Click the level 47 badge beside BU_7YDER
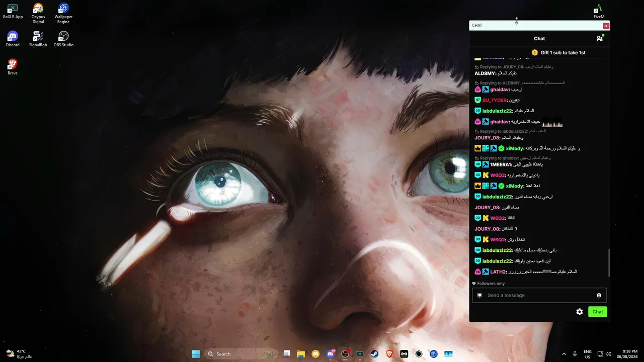 point(478,100)
